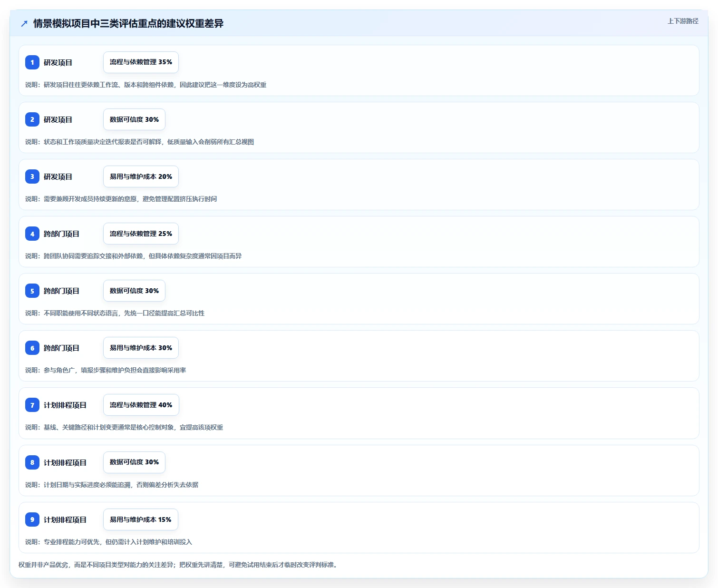This screenshot has width=718, height=588.
Task: Click the 研发项目 label in card 2
Action: point(58,119)
